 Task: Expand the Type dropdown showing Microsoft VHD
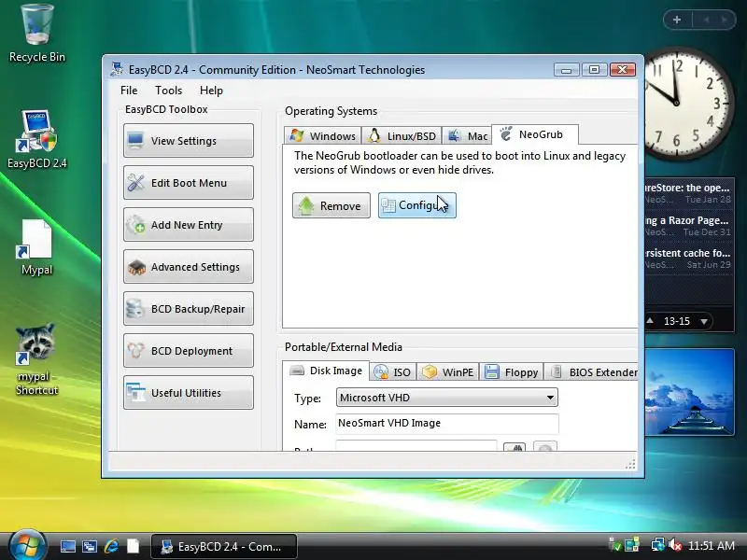coord(447,398)
